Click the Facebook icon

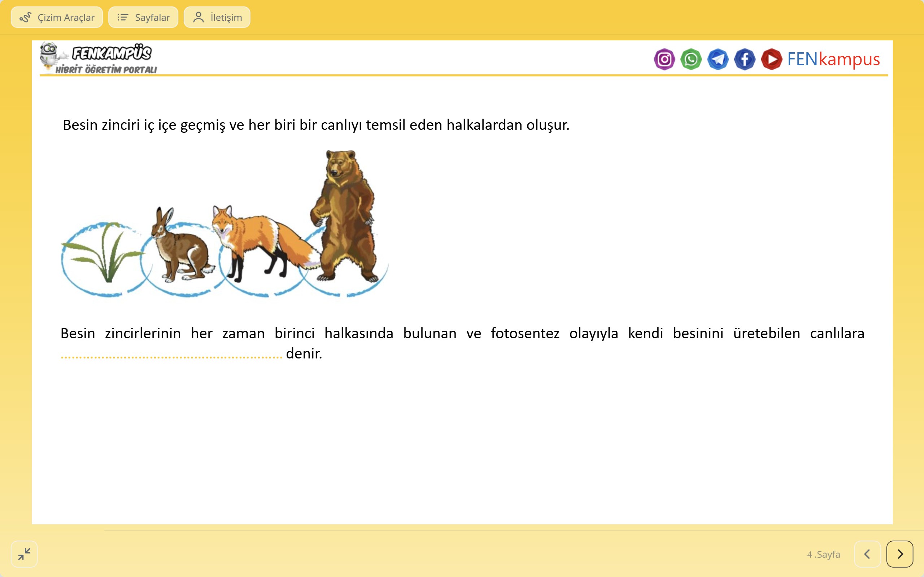pos(745,59)
